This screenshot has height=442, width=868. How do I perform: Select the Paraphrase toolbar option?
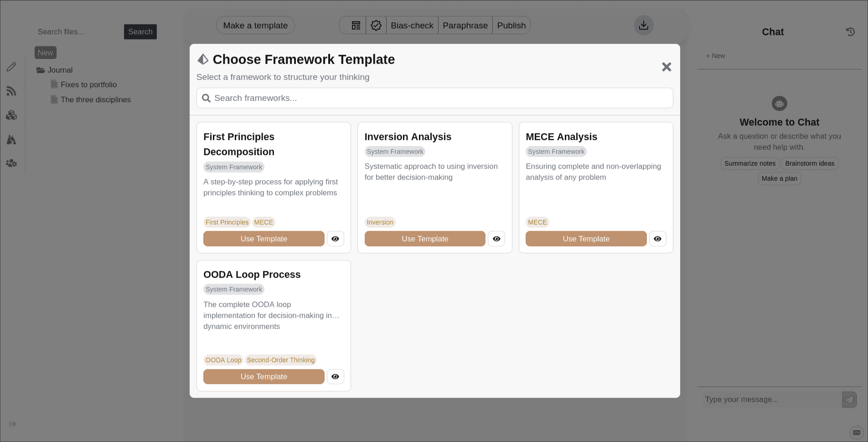point(465,26)
